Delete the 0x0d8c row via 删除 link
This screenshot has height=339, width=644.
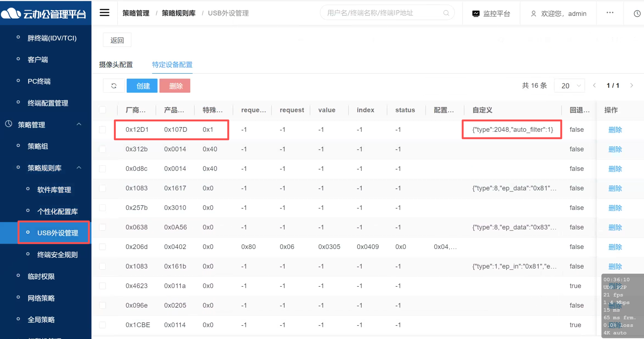pyautogui.click(x=615, y=169)
